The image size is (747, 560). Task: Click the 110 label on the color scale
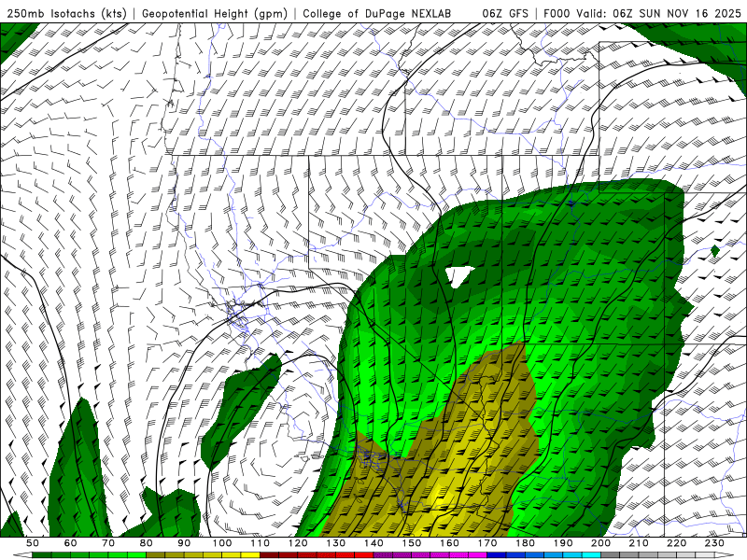pos(261,543)
